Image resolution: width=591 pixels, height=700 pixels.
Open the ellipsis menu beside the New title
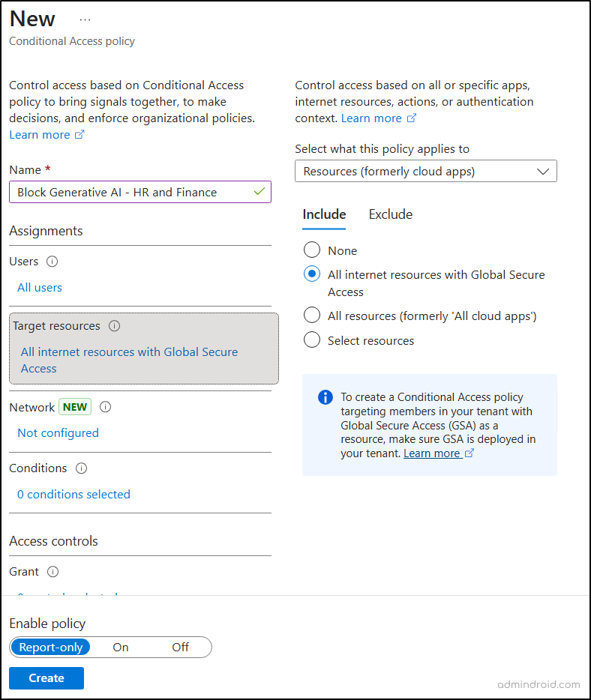coord(85,19)
